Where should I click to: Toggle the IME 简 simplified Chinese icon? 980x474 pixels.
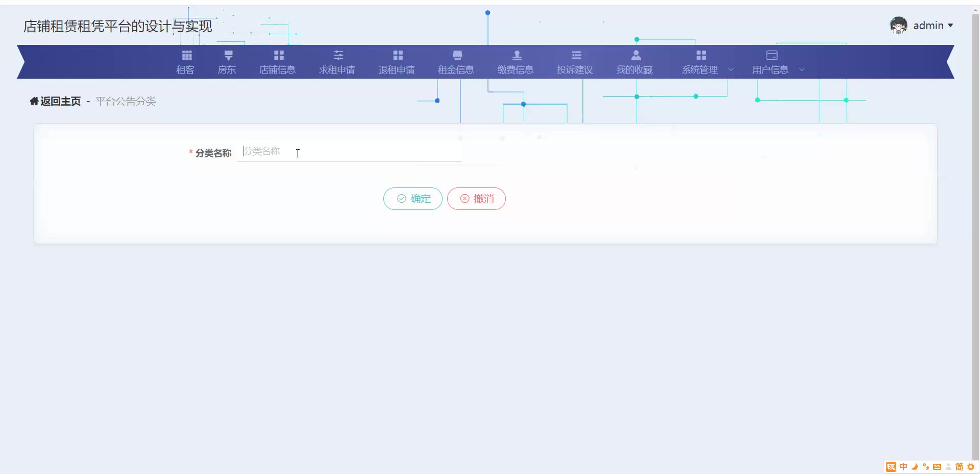pyautogui.click(x=959, y=467)
